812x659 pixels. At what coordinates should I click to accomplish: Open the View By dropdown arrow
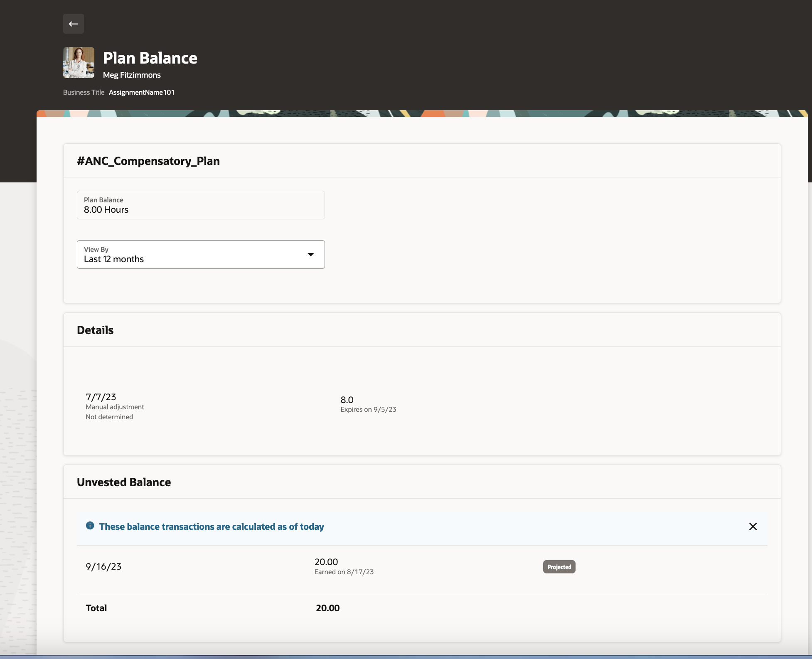[310, 254]
